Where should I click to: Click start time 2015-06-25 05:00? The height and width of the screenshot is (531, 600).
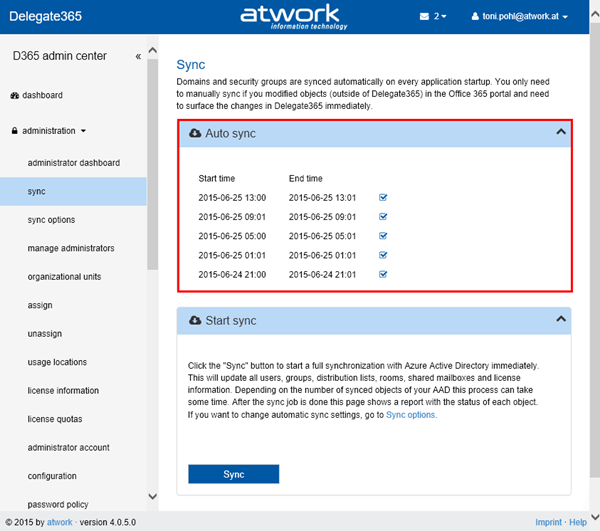click(x=232, y=236)
